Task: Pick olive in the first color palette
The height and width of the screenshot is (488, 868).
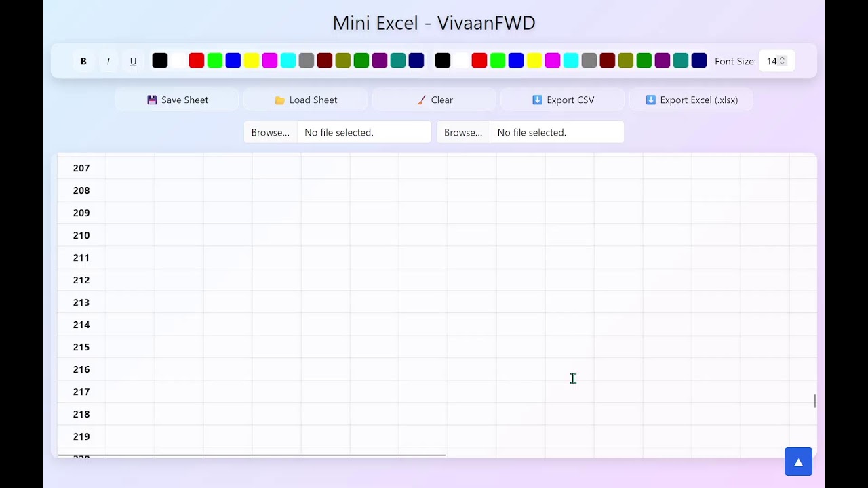Action: click(343, 61)
